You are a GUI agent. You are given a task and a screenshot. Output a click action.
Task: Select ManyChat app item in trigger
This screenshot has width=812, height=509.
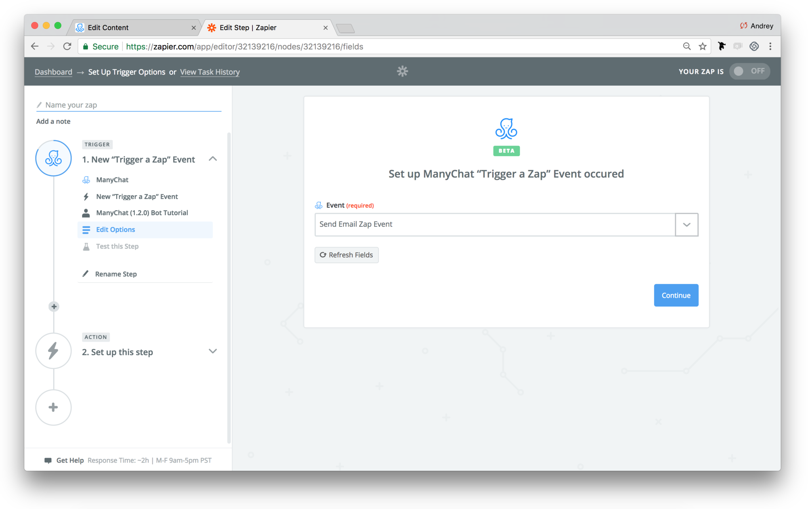click(112, 180)
